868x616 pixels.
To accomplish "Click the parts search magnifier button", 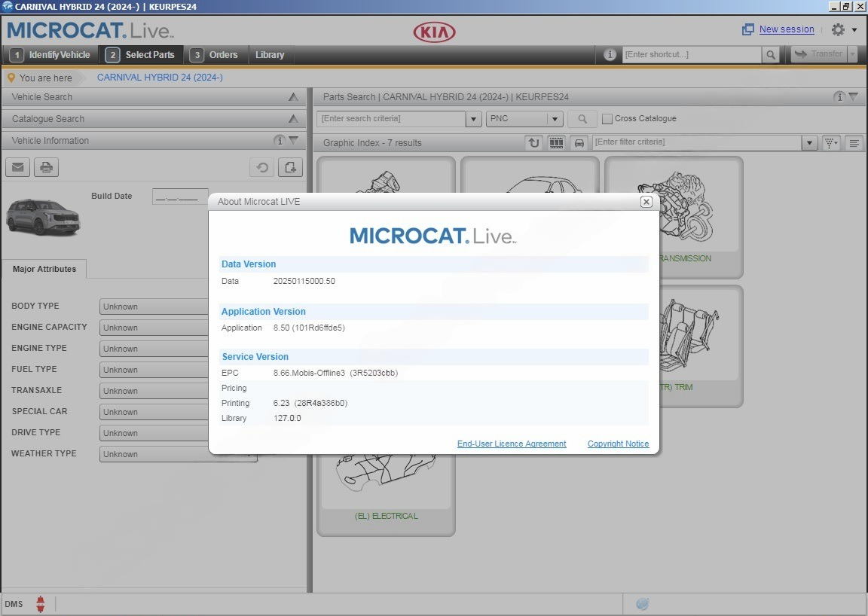I will [x=582, y=118].
